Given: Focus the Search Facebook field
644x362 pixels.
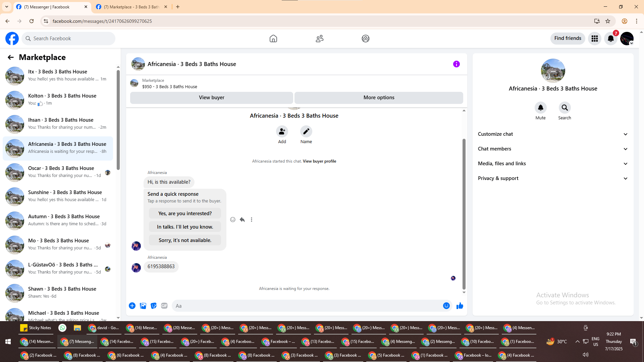Looking at the screenshot, I should tap(68, 39).
